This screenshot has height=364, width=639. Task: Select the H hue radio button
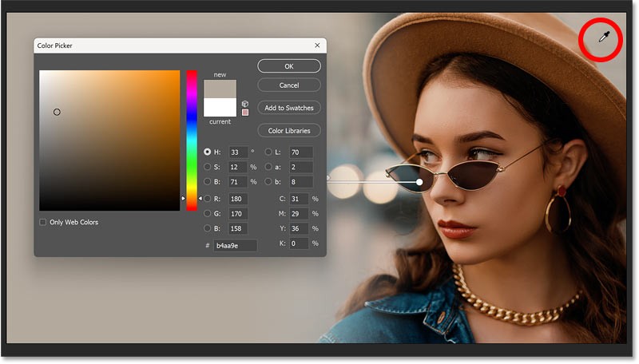[208, 152]
